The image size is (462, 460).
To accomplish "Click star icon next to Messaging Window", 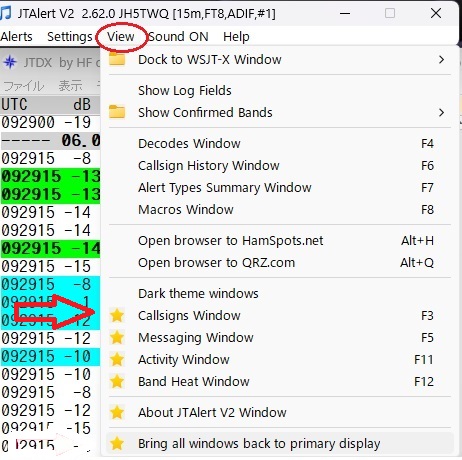I will pyautogui.click(x=117, y=337).
